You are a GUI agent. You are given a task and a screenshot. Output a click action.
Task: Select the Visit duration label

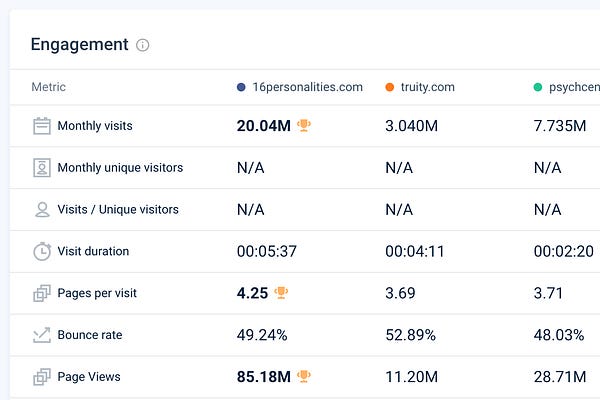pos(93,251)
